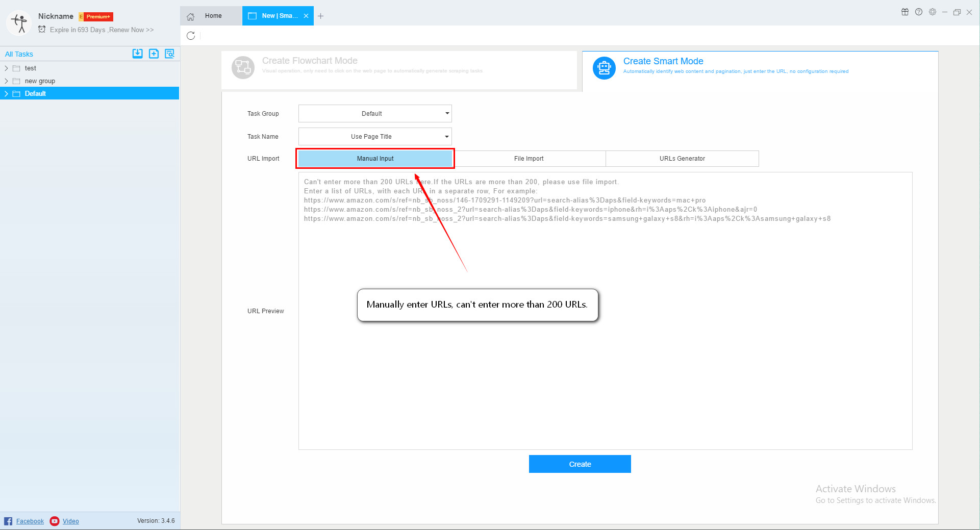
Task: Choose URLs Generator option
Action: [x=682, y=159]
